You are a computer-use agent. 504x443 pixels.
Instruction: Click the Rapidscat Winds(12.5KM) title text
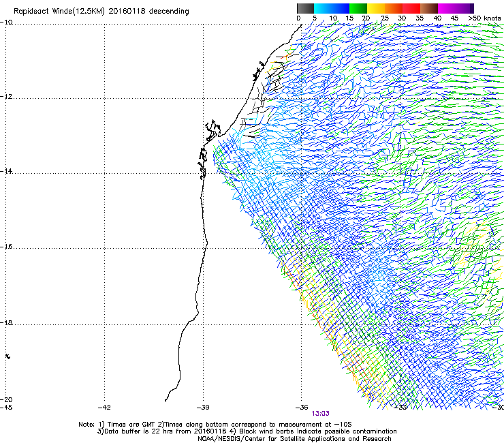click(101, 12)
